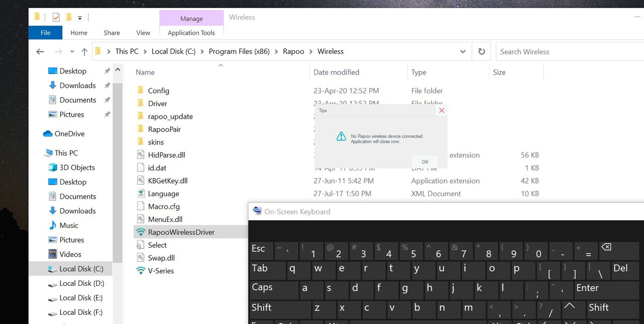The height and width of the screenshot is (324, 644).
Task: Expand chevron after Rapoo breadcrumb
Action: pos(311,51)
